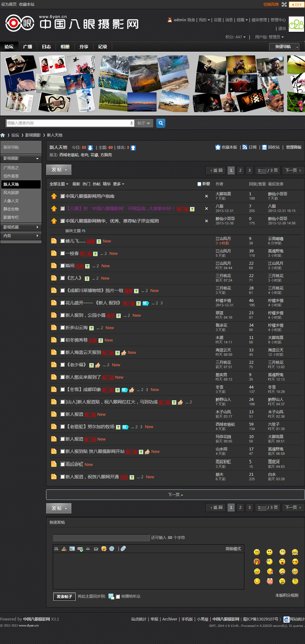Switch to the 论坛 nav tab

(9, 47)
